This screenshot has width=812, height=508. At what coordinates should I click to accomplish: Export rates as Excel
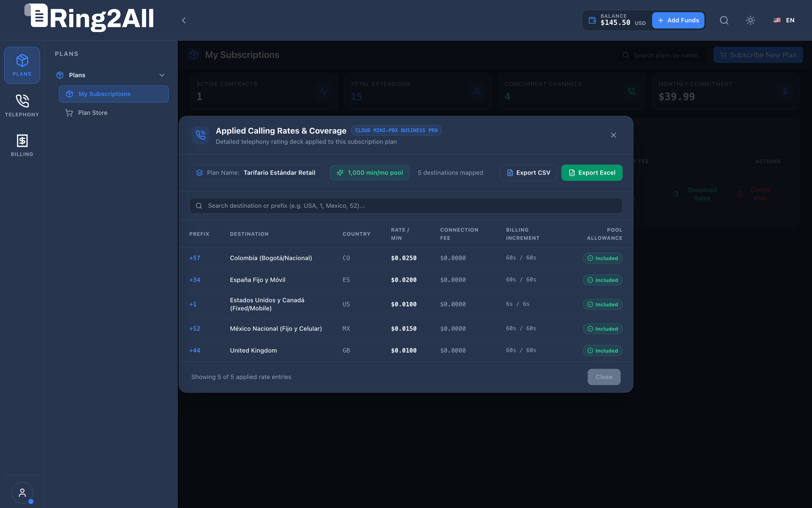click(x=592, y=173)
